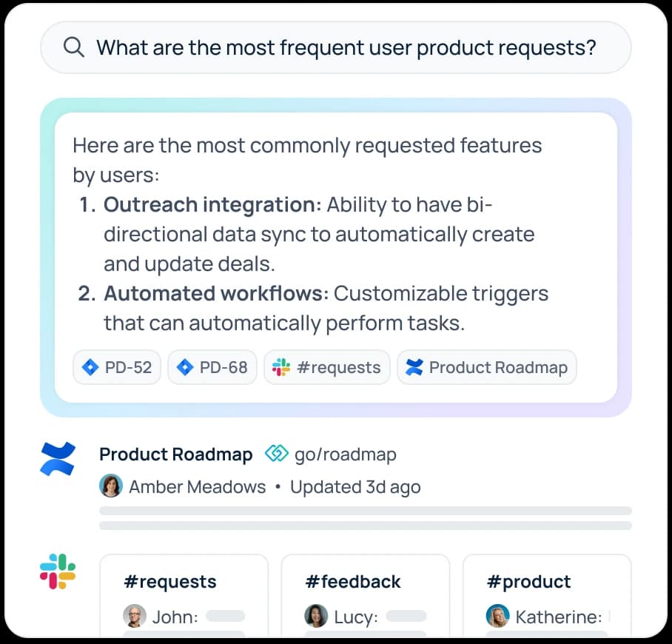Open the #requests channel card

click(x=184, y=596)
